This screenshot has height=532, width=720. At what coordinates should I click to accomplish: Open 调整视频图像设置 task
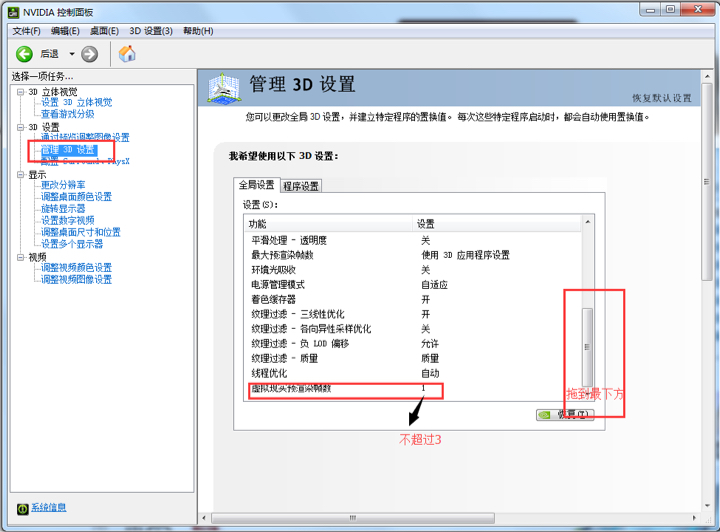76,280
